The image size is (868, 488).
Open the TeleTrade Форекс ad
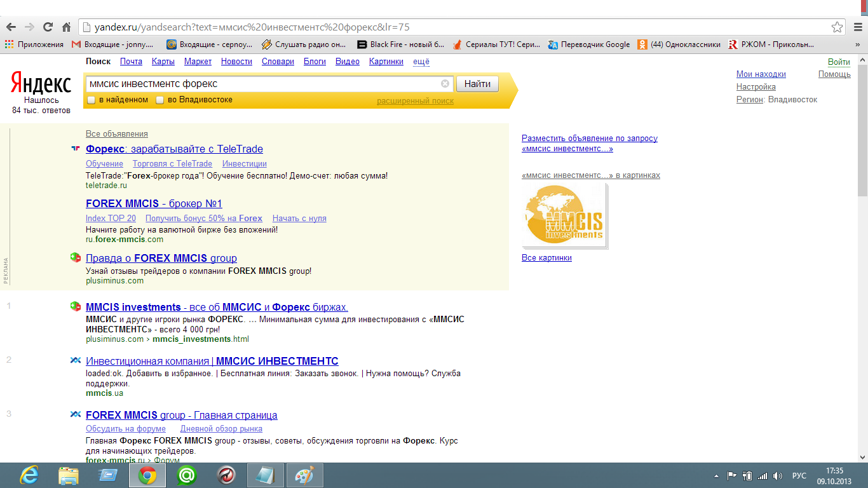point(174,149)
